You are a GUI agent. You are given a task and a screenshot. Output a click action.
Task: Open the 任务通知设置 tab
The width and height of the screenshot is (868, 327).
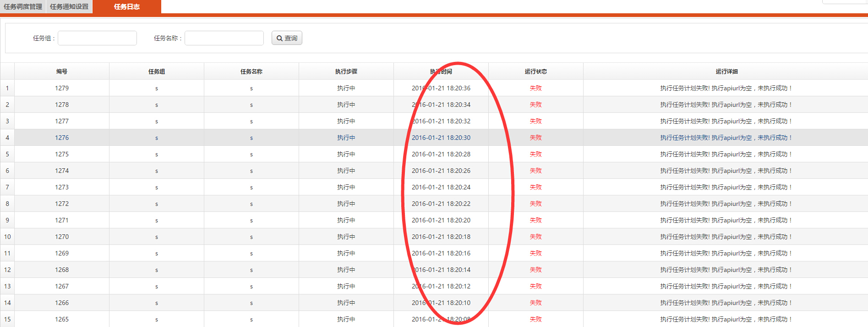pos(69,6)
